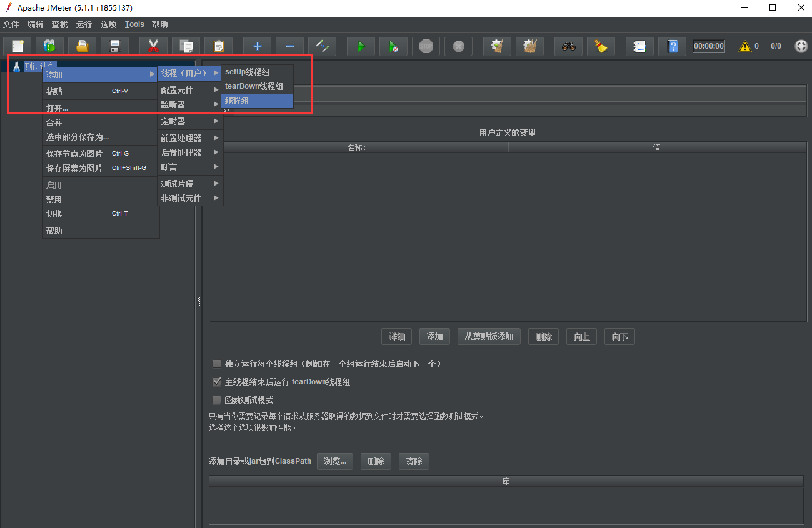This screenshot has width=812, height=528.
Task: Click the 浏览... button for ClassPath
Action: [335, 462]
